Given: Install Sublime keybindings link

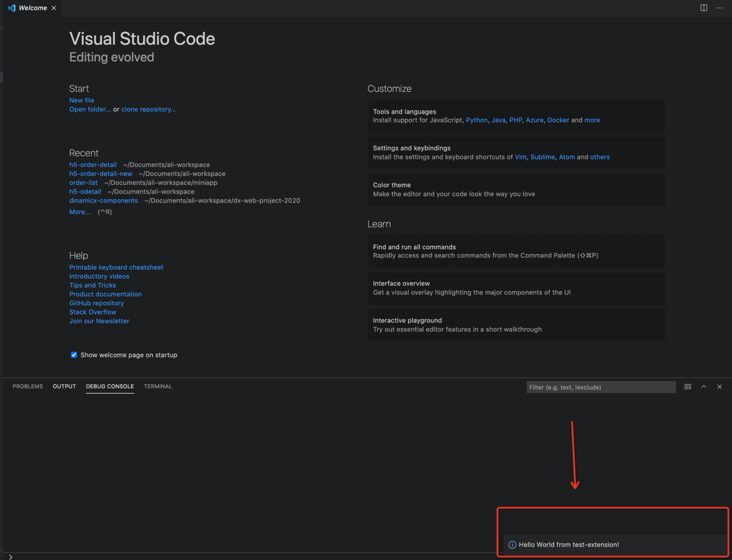Looking at the screenshot, I should coord(542,157).
